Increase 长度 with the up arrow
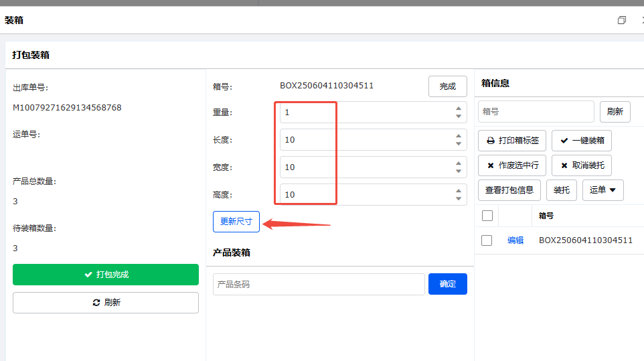This screenshot has height=361, width=644. point(459,136)
